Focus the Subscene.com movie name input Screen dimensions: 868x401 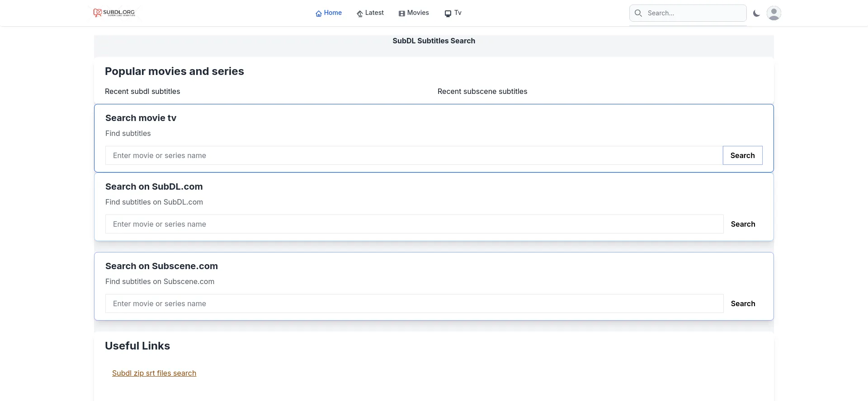click(415, 303)
